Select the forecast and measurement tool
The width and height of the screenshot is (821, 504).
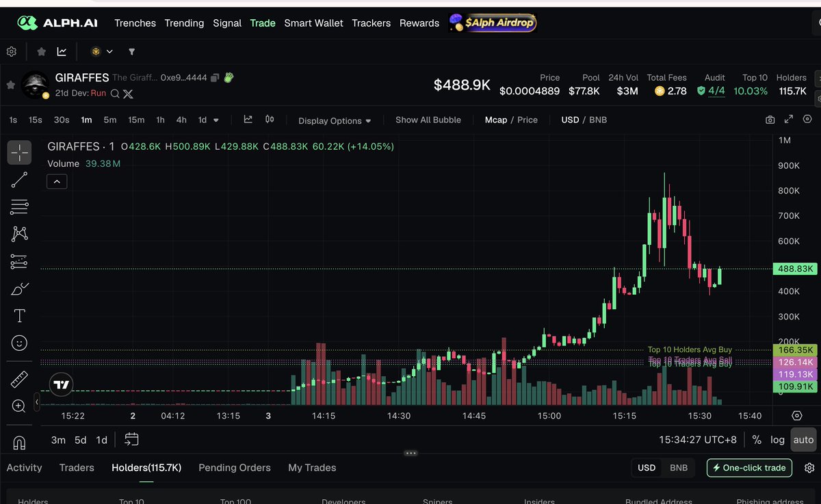coord(19,261)
